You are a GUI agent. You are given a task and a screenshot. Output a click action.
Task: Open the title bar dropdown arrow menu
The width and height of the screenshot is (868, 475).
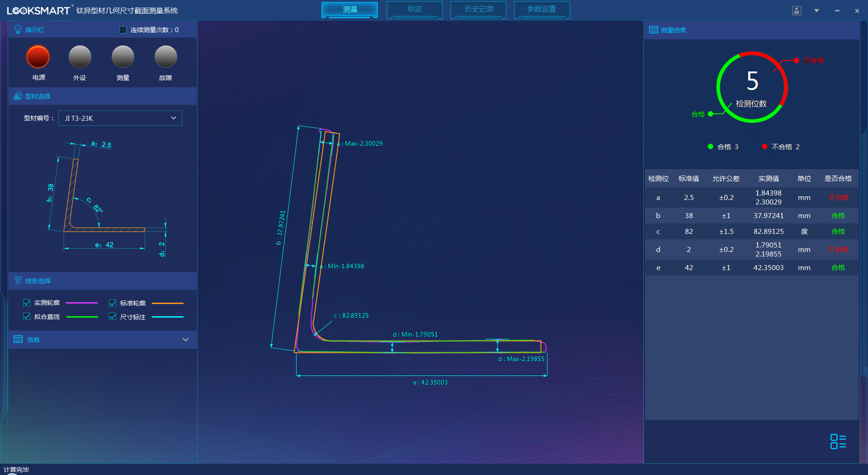(816, 10)
